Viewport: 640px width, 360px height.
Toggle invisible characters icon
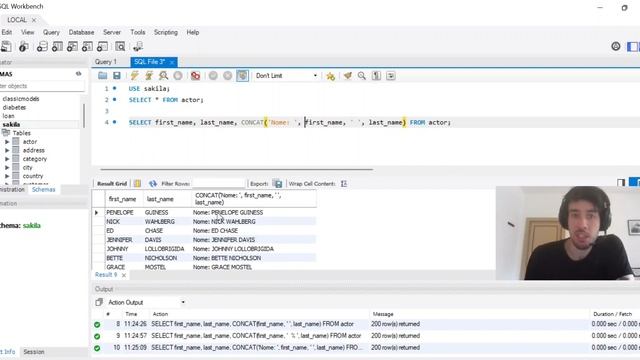(x=376, y=76)
